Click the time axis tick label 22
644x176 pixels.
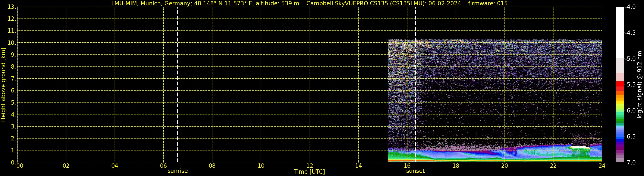coord(553,166)
